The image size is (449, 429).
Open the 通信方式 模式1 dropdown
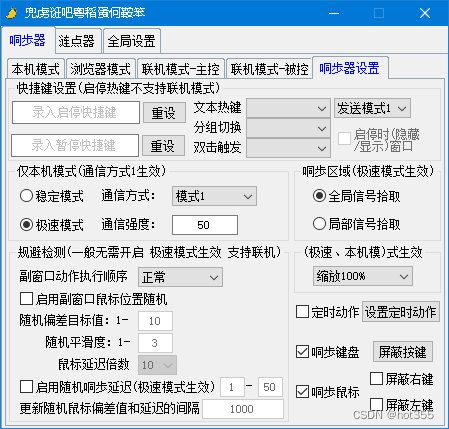[214, 196]
